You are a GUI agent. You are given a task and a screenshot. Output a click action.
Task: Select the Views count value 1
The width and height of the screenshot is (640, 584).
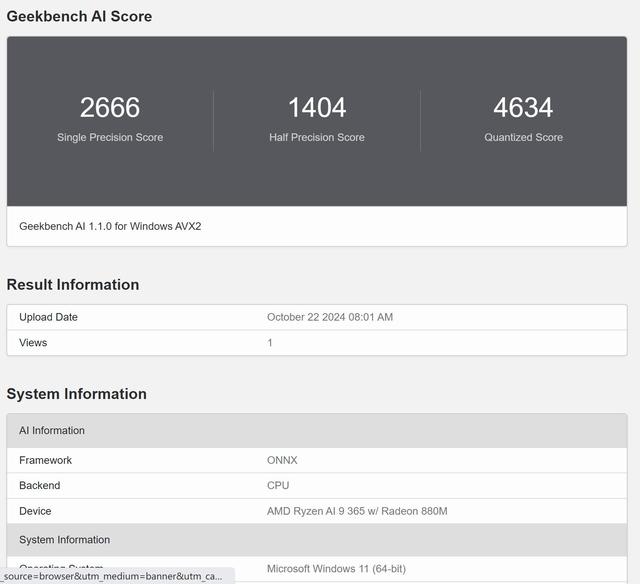click(270, 342)
